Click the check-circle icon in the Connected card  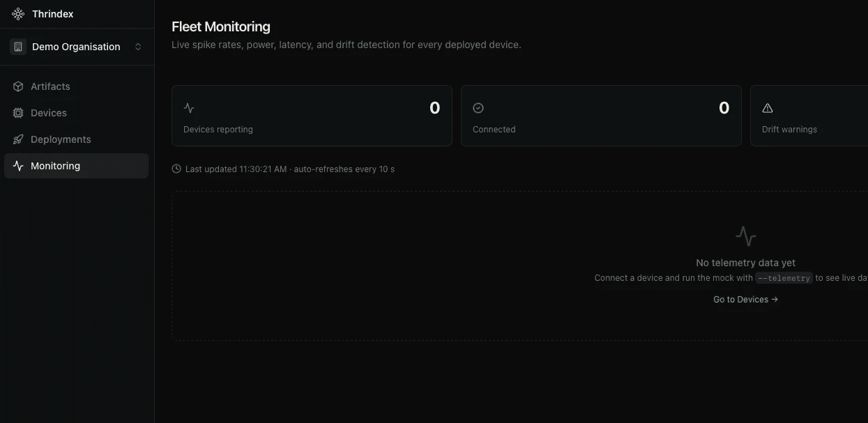pos(478,108)
